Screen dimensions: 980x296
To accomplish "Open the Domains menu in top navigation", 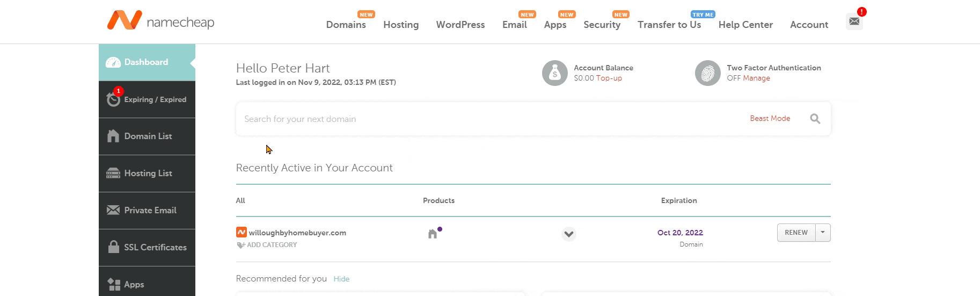I will coord(346,25).
